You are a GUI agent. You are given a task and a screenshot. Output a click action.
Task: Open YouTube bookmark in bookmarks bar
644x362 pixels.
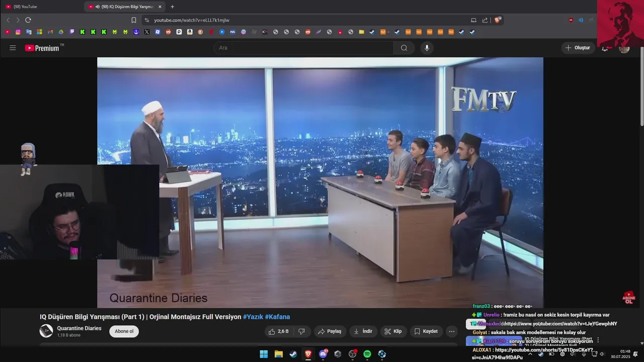pos(7,32)
